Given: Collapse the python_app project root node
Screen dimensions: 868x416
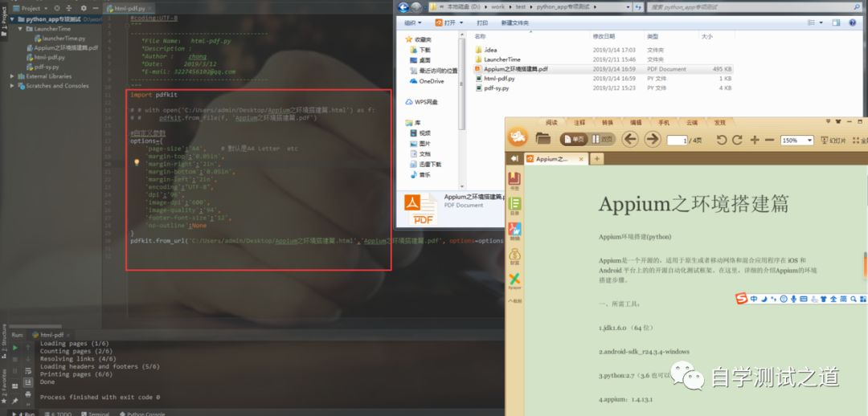Looking at the screenshot, I should click(13, 19).
